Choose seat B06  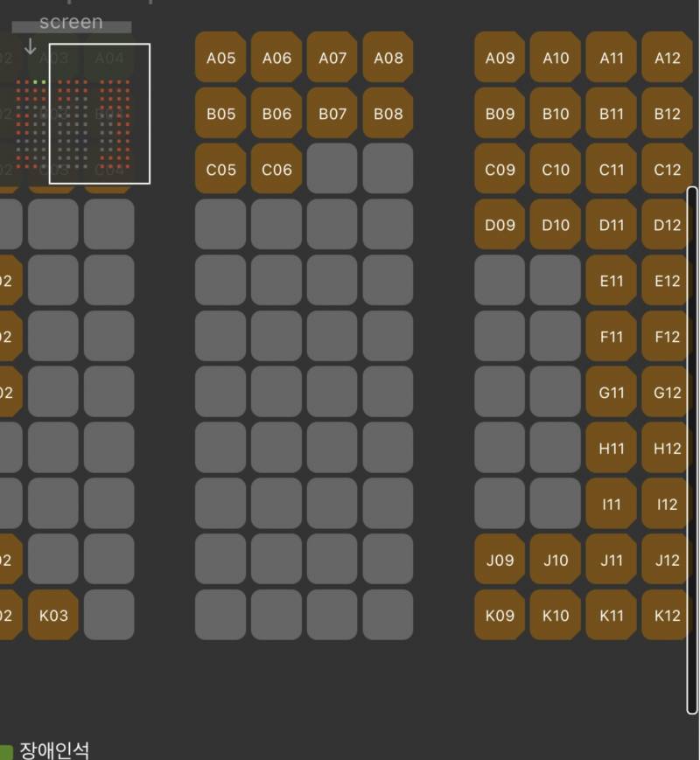276,114
